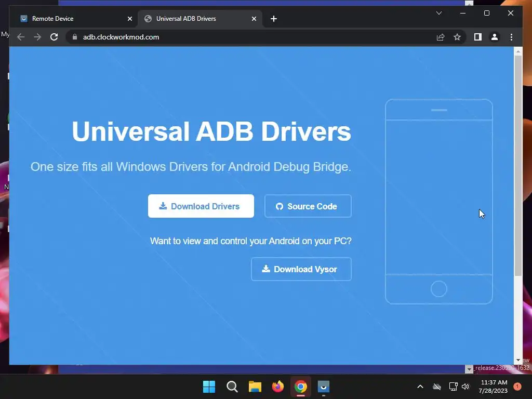Launch Firefox from the taskbar
The height and width of the screenshot is (399, 532).
(278, 387)
